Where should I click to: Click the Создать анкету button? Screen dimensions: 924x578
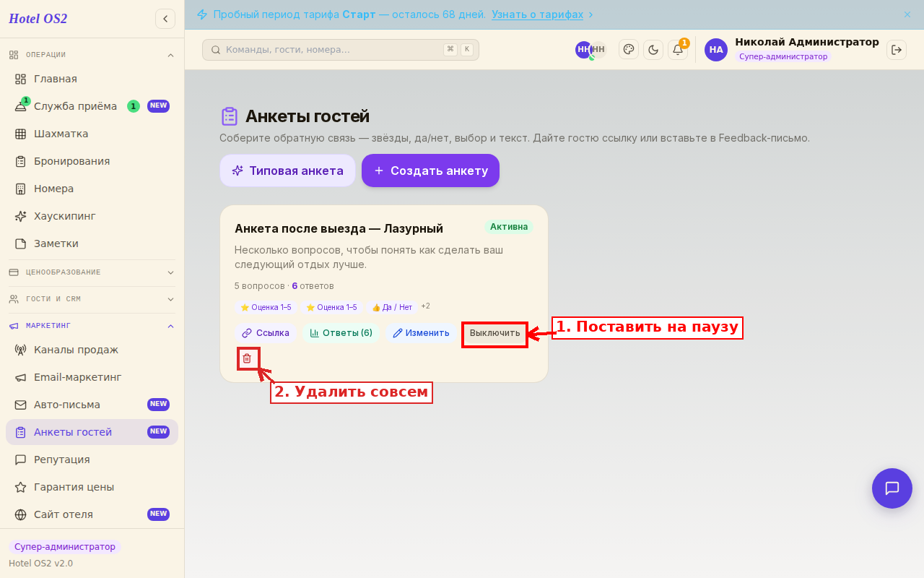pos(430,171)
